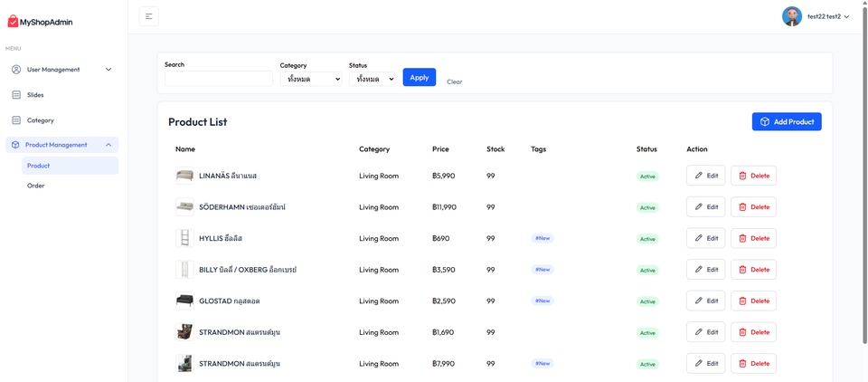Click the Product Management cube icon
This screenshot has height=382, width=868.
click(15, 145)
